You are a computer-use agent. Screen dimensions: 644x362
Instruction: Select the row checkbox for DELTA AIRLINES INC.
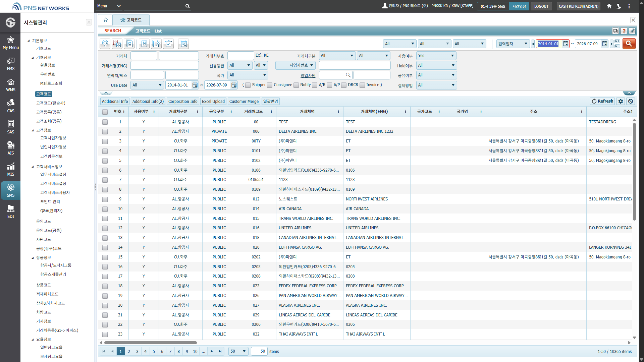click(105, 132)
